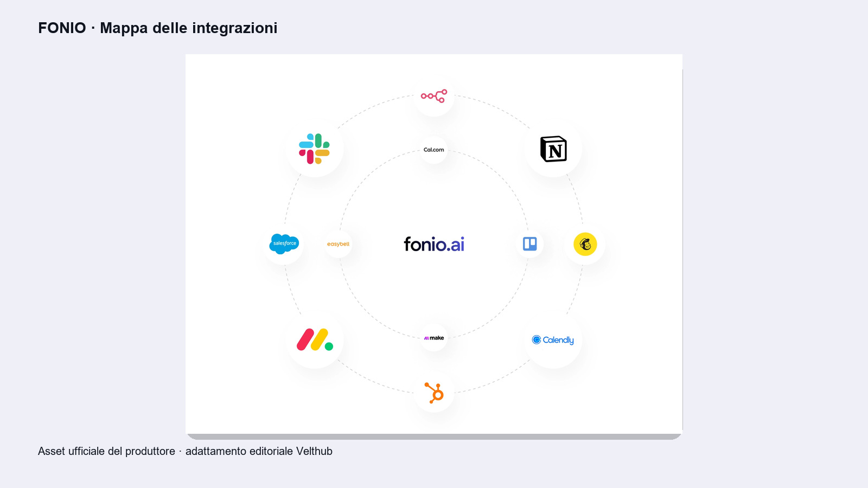Click the 'Asset ufficiale del produttore' caption
Viewport: 868px width, 488px height.
tap(106, 451)
